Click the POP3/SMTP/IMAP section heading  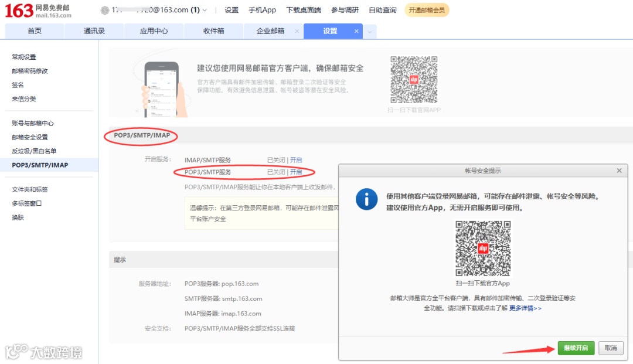point(142,135)
